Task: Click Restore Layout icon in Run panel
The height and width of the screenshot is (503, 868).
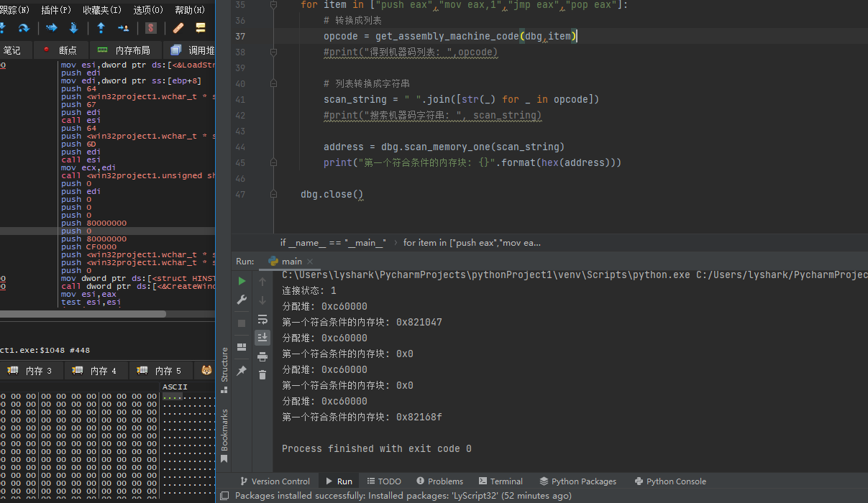Action: tap(242, 346)
